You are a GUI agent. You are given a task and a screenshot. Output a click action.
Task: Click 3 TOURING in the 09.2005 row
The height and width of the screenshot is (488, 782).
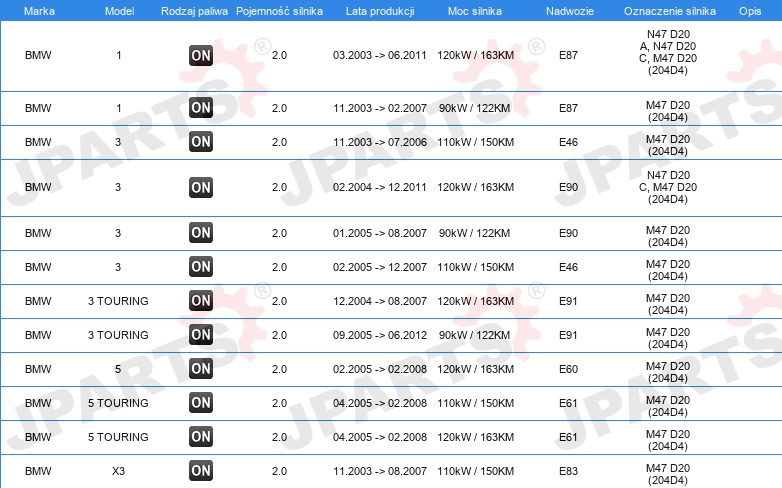(118, 335)
